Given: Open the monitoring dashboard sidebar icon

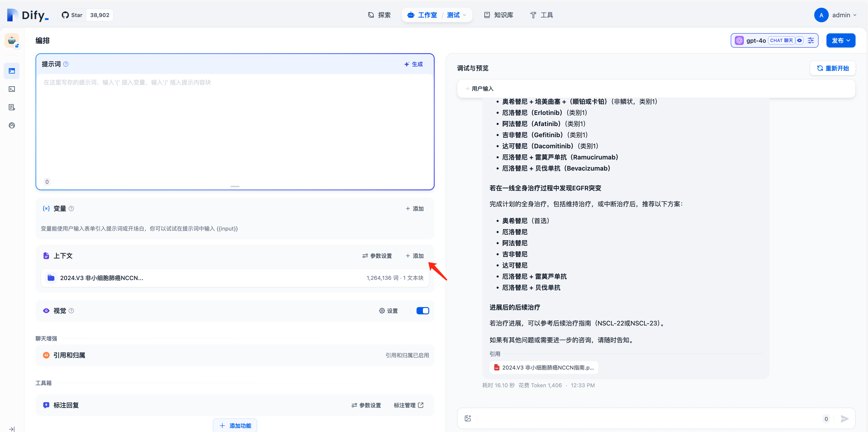Looking at the screenshot, I should coord(12,125).
